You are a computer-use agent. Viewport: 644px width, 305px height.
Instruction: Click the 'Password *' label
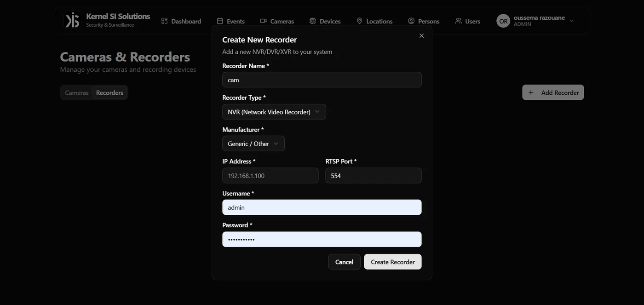click(237, 225)
